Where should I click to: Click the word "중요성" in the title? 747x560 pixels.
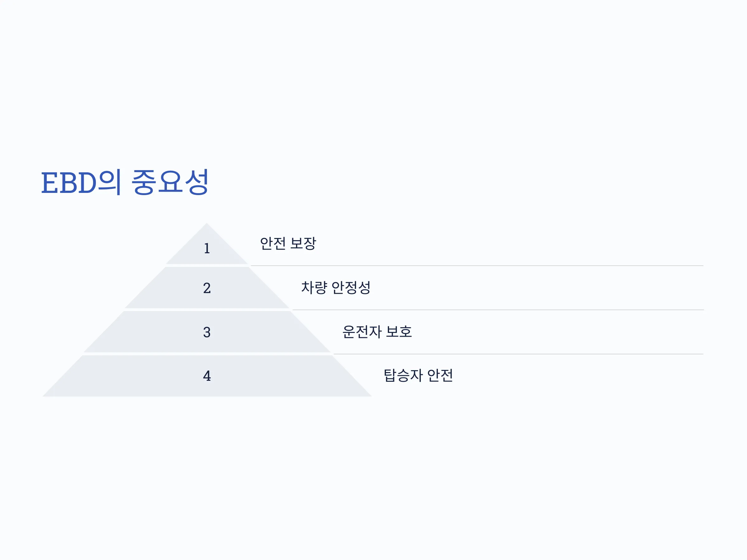170,182
